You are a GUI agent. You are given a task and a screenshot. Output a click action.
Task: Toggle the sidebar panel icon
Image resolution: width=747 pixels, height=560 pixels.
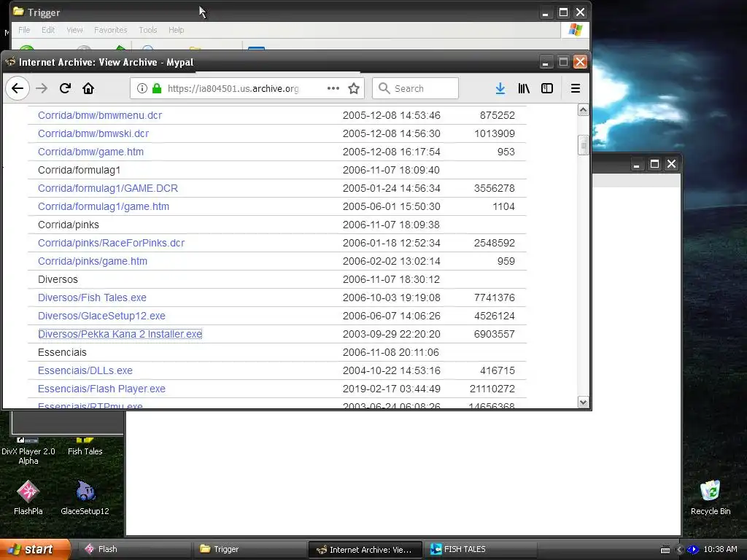(x=547, y=88)
